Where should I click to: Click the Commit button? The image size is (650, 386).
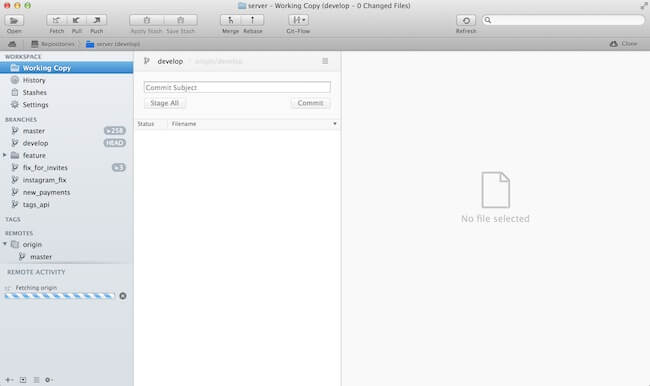[x=310, y=103]
